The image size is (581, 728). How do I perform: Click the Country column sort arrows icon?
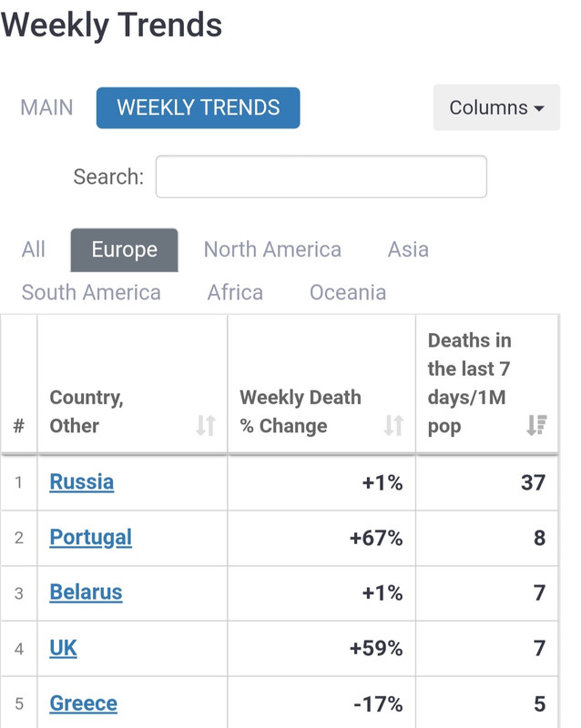pos(206,425)
